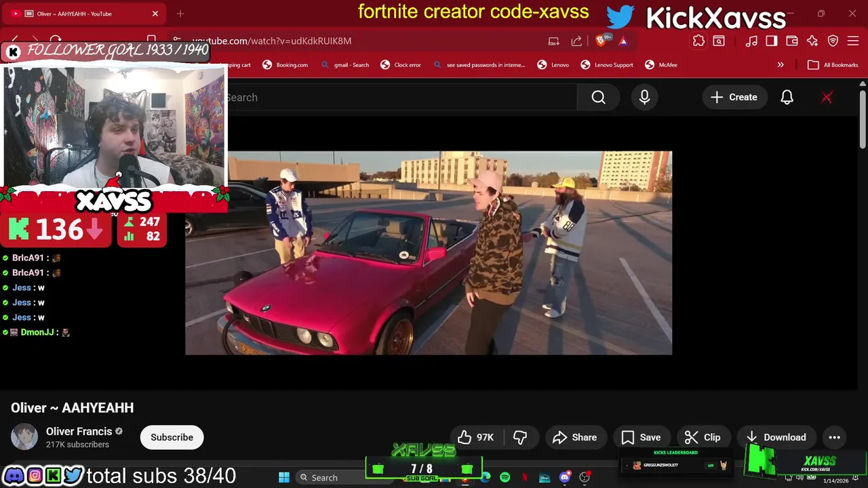868x488 pixels.
Task: Close the Oliver AAHYEAHH YouTube tab
Action: coord(155,14)
